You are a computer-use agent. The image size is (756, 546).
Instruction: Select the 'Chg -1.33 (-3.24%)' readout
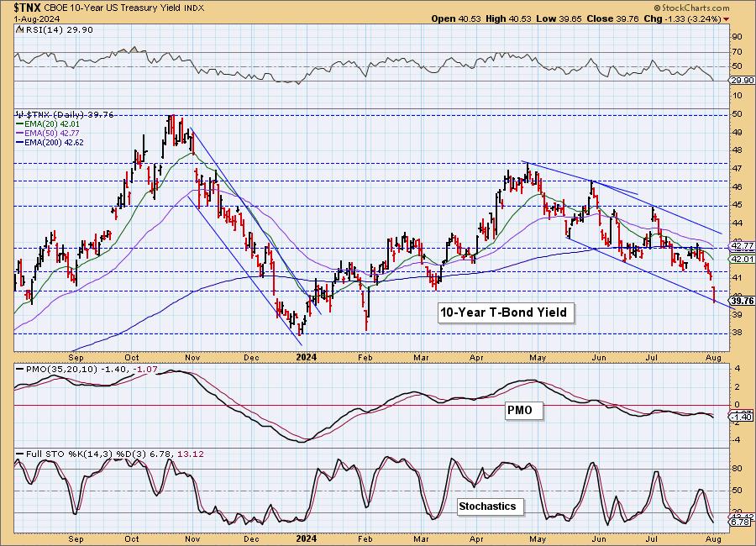tap(682, 18)
